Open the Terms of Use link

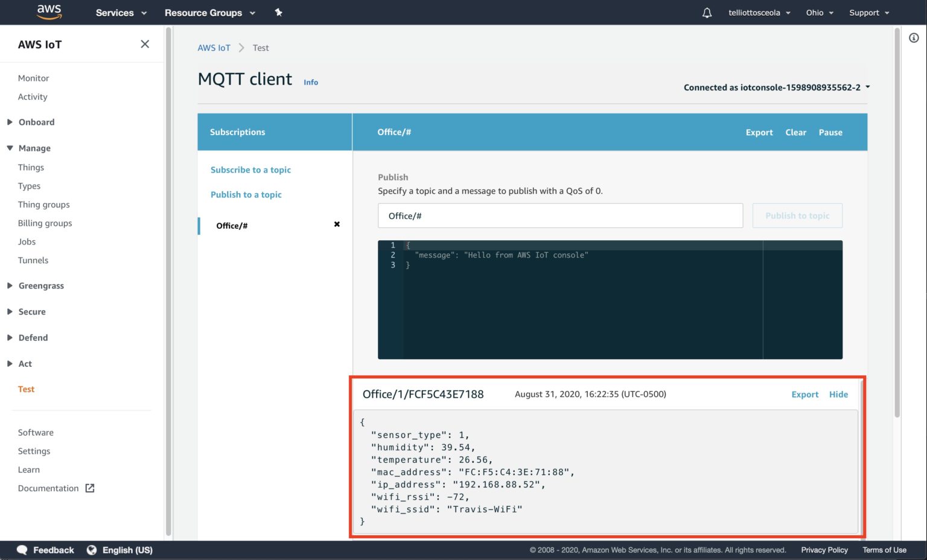tap(884, 550)
